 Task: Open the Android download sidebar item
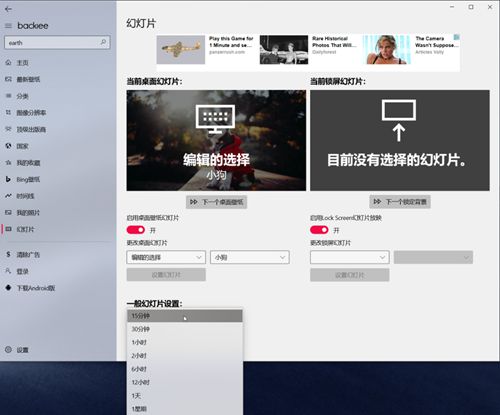click(30, 288)
